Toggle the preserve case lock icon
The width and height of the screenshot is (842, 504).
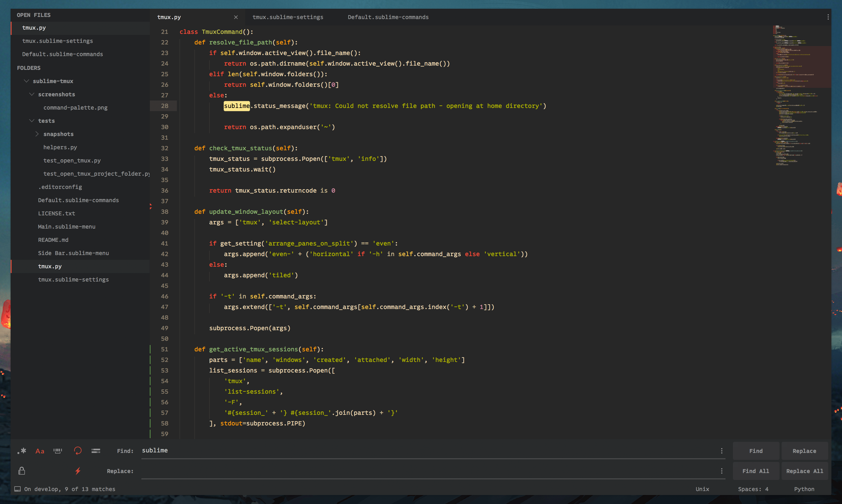(22, 471)
